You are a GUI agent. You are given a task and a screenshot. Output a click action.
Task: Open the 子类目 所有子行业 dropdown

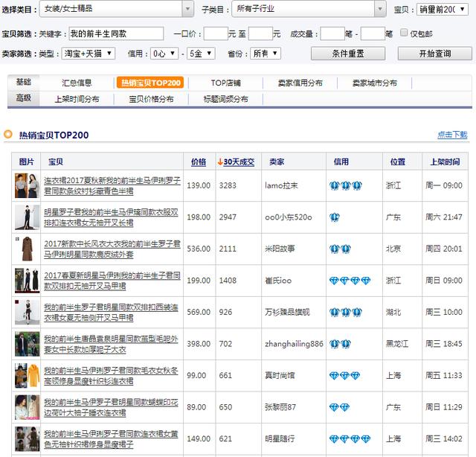pos(309,9)
